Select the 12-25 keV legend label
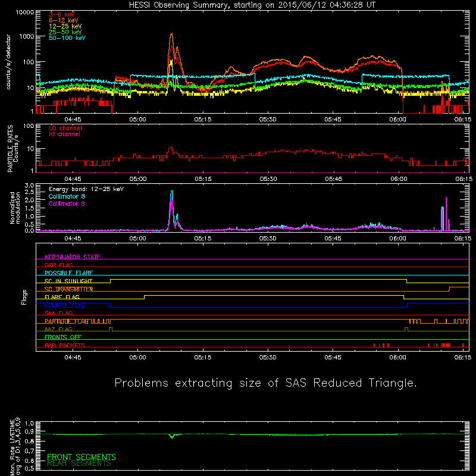Viewport: 476px width, 476px height. pyautogui.click(x=65, y=26)
